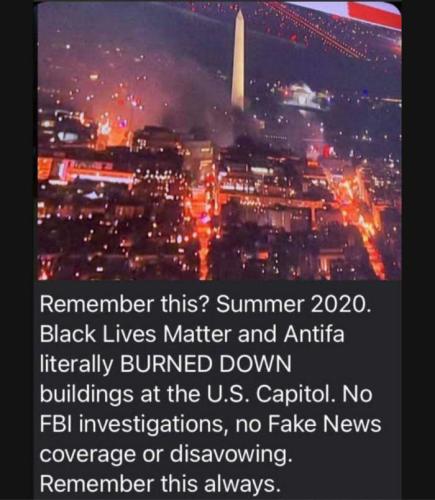Viewport: 435px width, 500px height.
Task: Click the last line 'Remember this always.'
Action: [159, 484]
